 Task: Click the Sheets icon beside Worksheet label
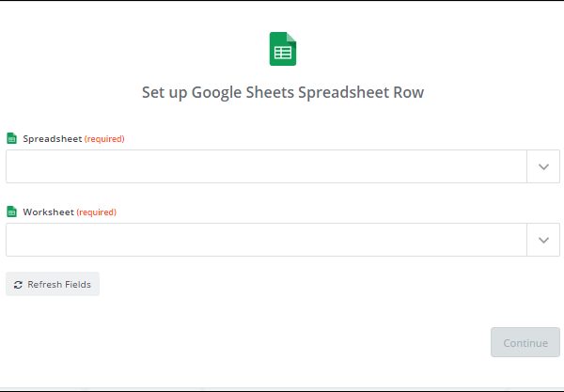11,212
